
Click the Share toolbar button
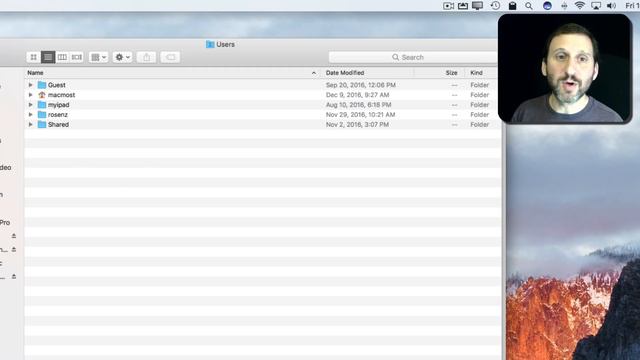pos(147,57)
